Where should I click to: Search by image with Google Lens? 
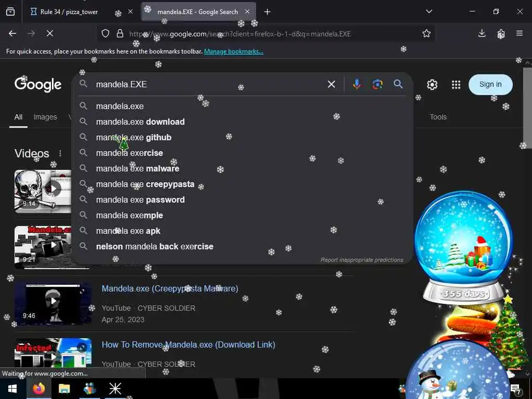pos(377,84)
